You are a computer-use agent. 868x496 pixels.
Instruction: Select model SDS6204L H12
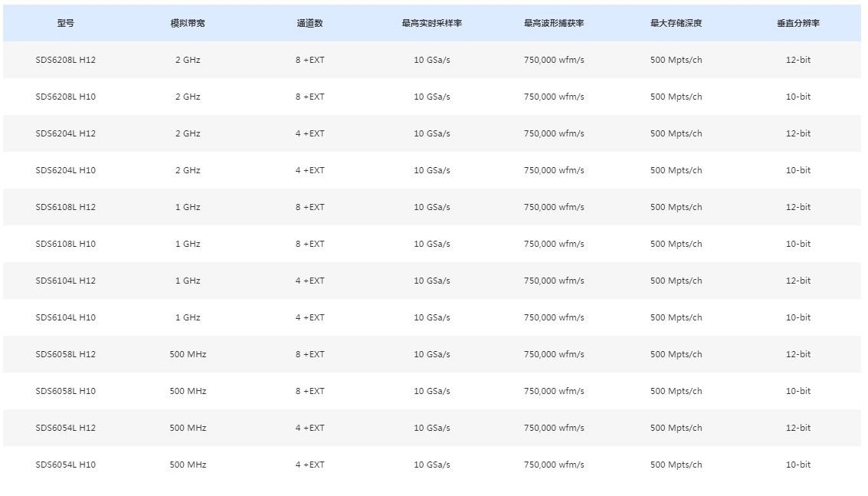click(65, 133)
